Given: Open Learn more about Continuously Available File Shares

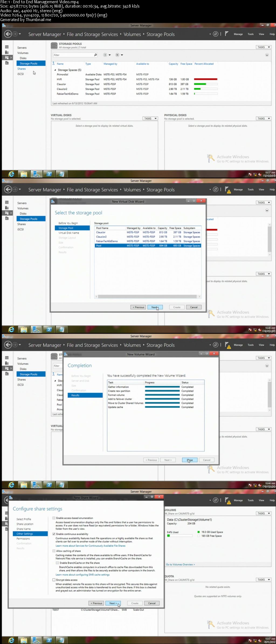Looking at the screenshot, I should [91, 546].
